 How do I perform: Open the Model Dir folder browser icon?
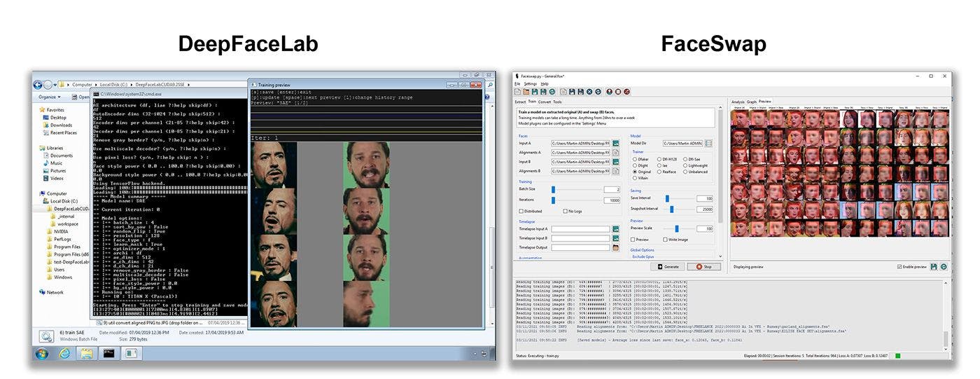pos(709,143)
